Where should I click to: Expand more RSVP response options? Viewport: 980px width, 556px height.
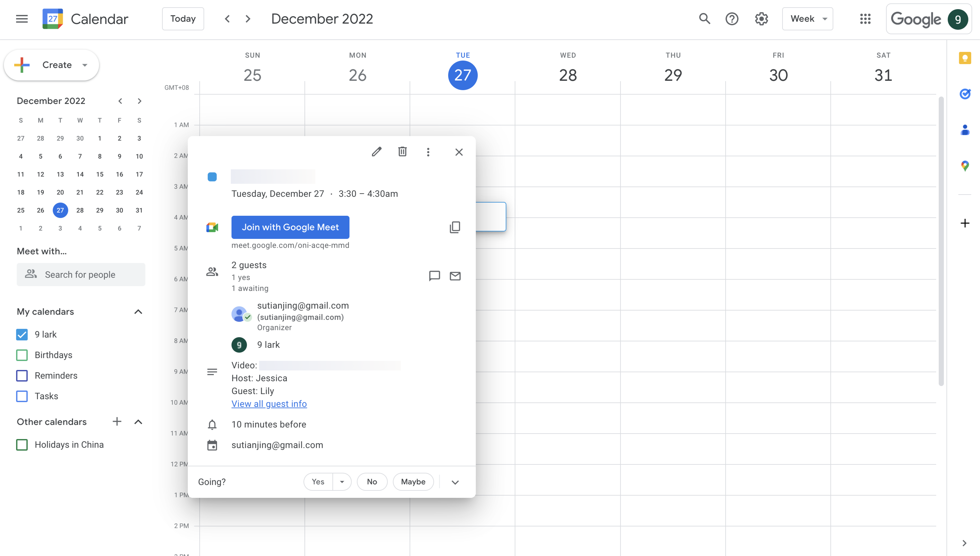click(x=455, y=482)
